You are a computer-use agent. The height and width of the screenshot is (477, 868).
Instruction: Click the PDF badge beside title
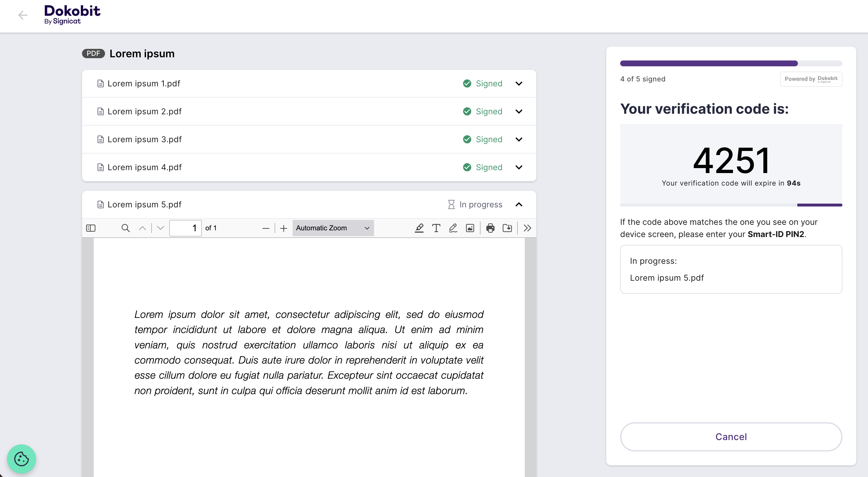click(x=93, y=54)
